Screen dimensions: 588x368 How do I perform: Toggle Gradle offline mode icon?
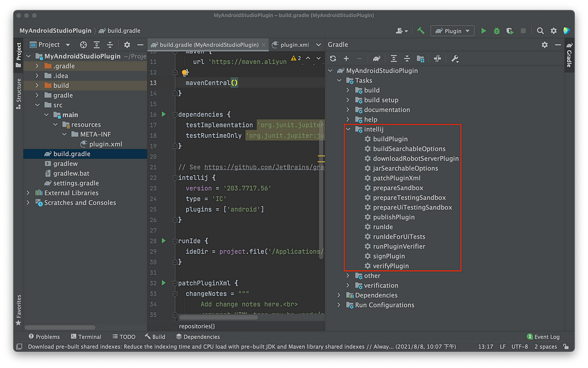click(437, 59)
